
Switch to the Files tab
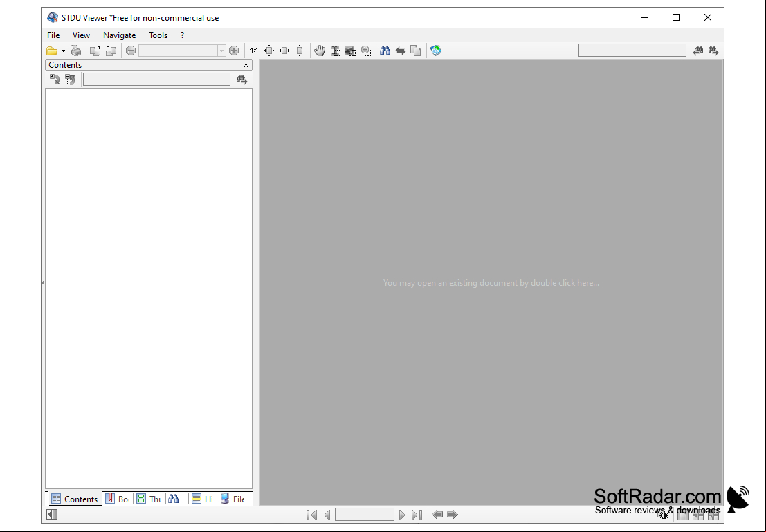tap(232, 499)
